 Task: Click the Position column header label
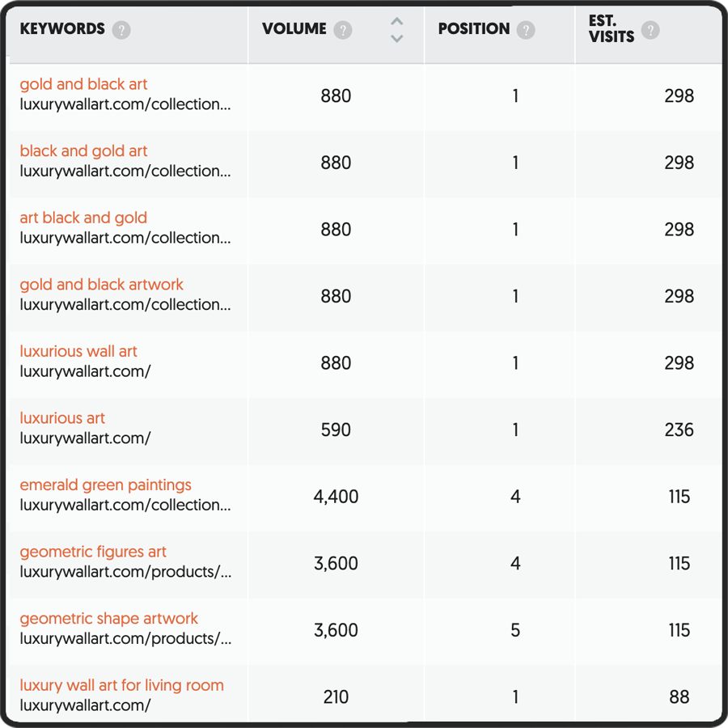[473, 29]
